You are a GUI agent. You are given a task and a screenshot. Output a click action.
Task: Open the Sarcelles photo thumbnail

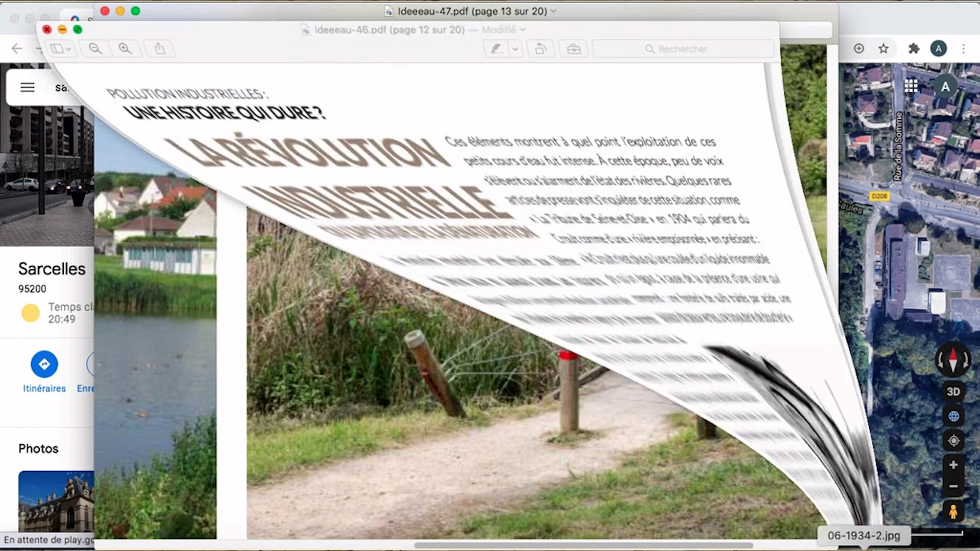(56, 501)
